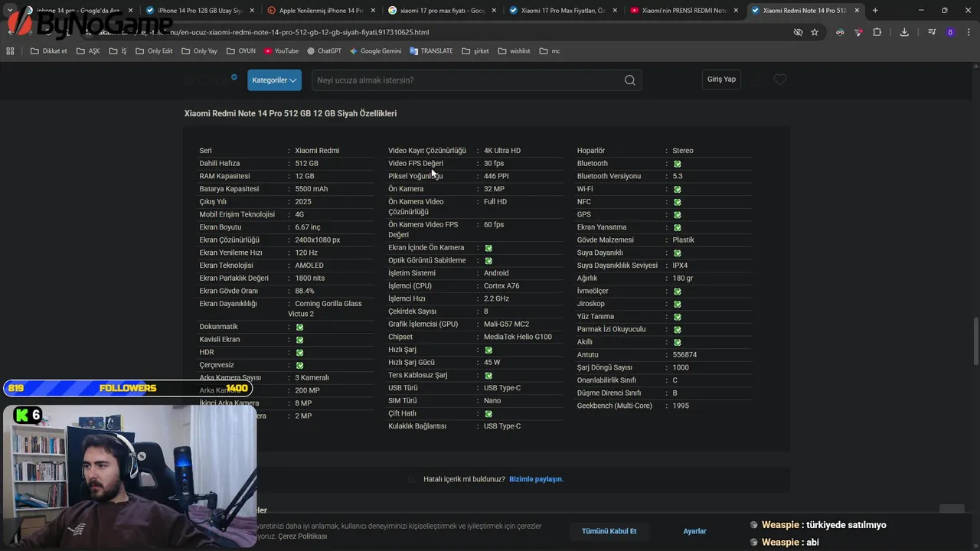Click the Bluetooth row green checkmark

[x=678, y=164]
